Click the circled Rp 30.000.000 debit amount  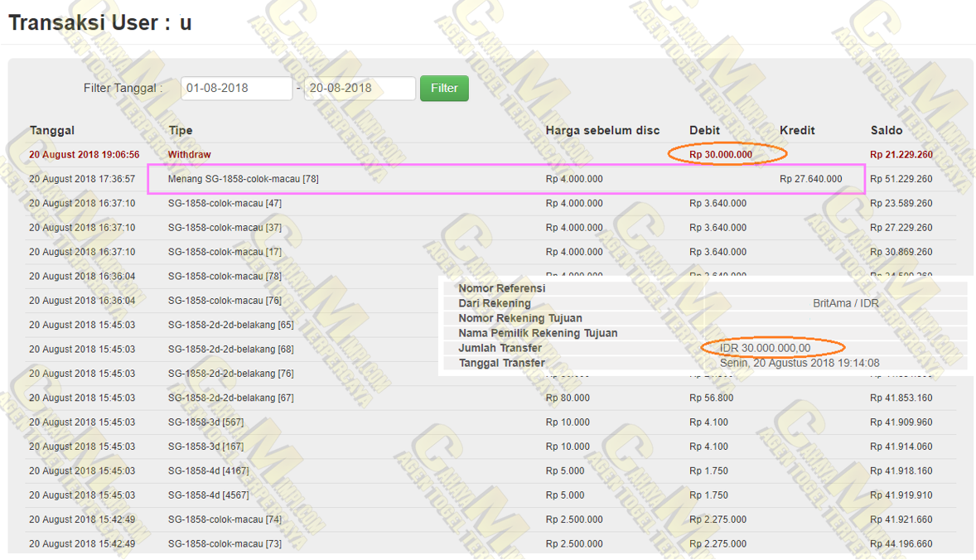click(x=721, y=155)
